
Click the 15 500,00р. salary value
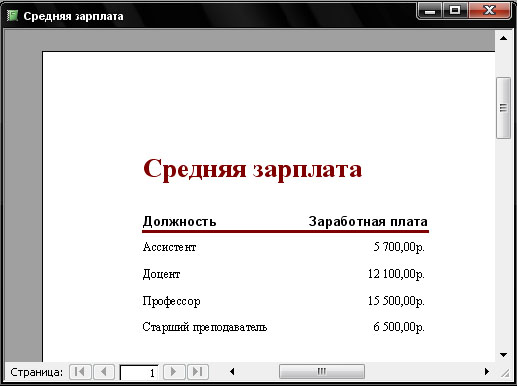(396, 301)
